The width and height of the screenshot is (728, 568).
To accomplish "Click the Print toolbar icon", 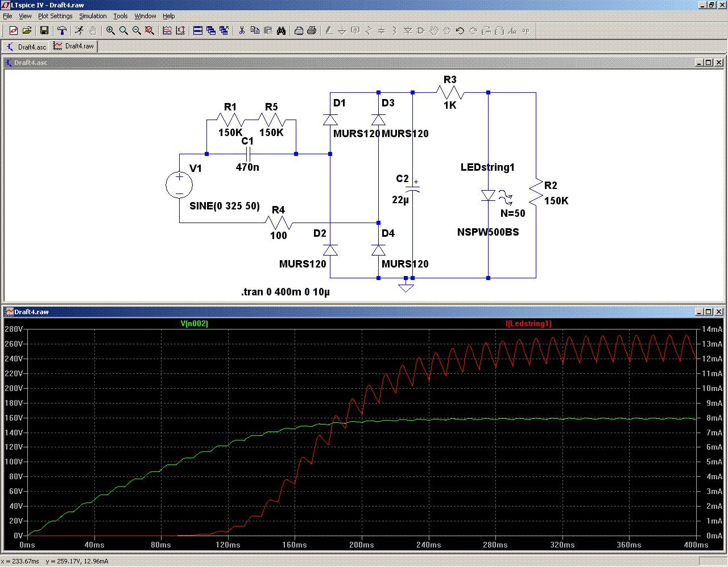I will [312, 31].
